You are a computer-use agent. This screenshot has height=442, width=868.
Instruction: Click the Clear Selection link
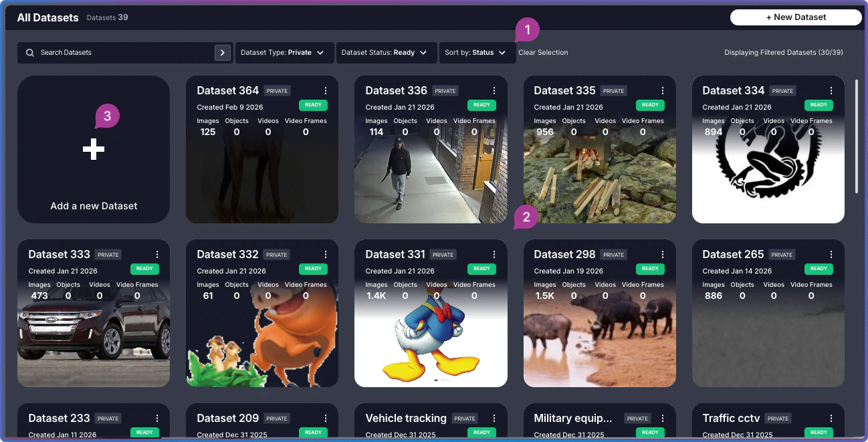543,52
